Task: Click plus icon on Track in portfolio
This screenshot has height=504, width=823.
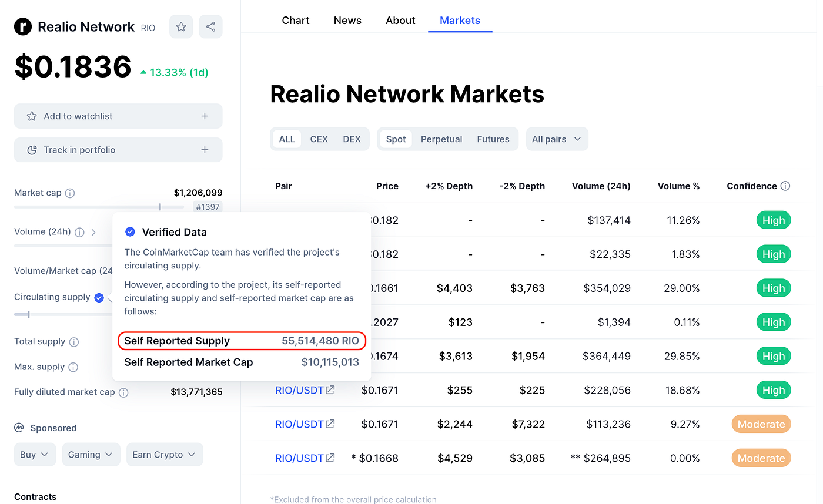Action: tap(205, 150)
